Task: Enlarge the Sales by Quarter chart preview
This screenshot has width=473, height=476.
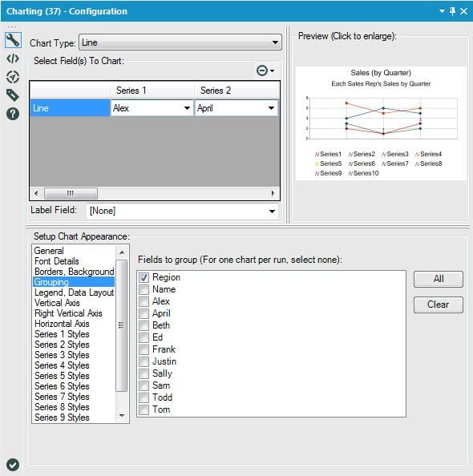Action: 381,123
